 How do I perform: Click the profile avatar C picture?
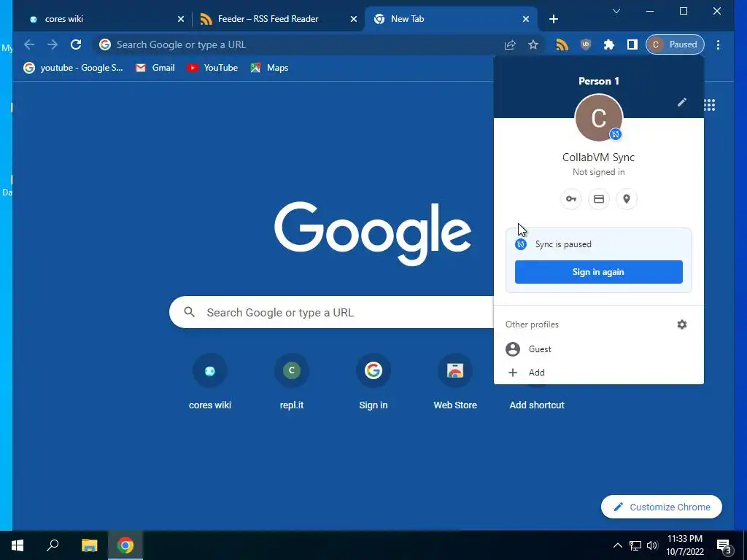[598, 118]
